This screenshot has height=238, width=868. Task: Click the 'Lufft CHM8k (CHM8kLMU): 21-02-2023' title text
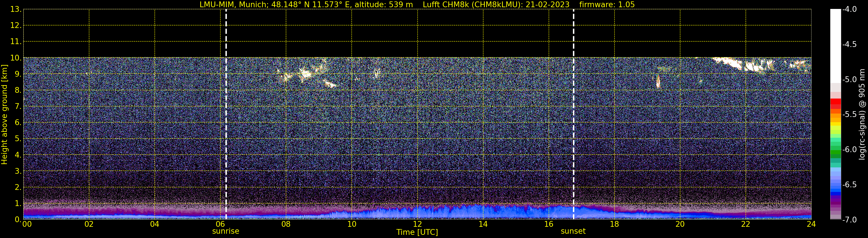coord(496,4)
